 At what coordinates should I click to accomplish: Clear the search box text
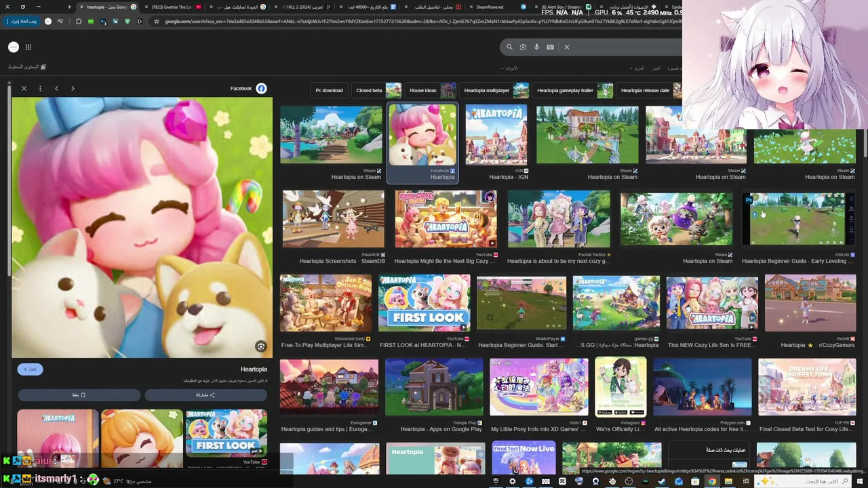coord(567,47)
